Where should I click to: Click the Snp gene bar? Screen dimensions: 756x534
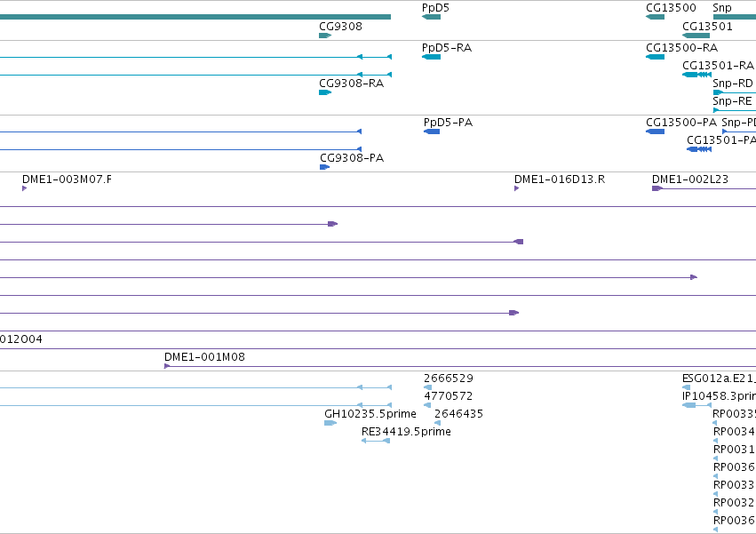click(735, 17)
